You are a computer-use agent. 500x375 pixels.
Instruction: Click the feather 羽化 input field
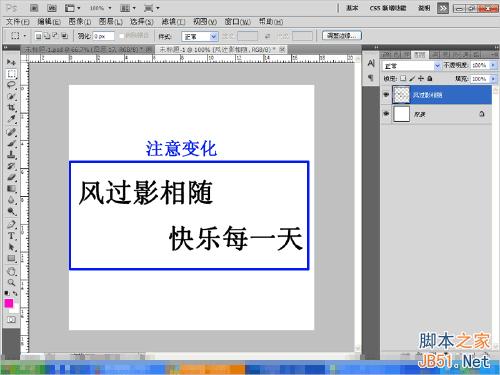click(103, 36)
